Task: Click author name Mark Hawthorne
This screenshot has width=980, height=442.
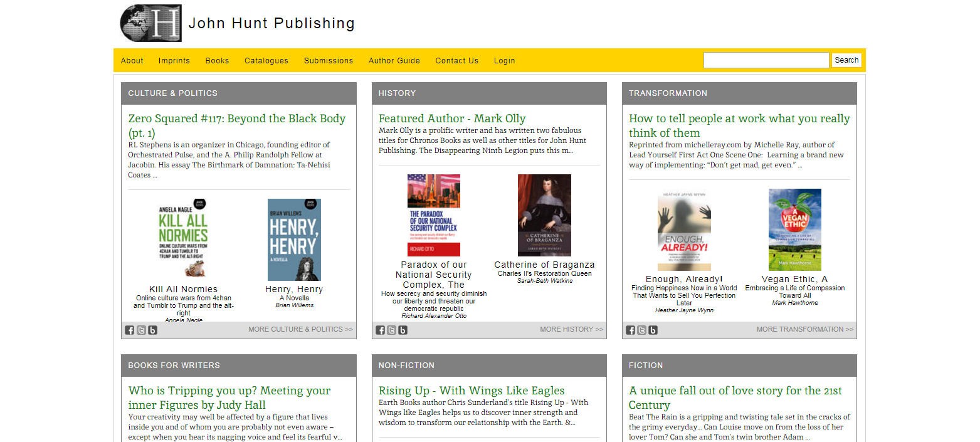Action: pos(795,303)
